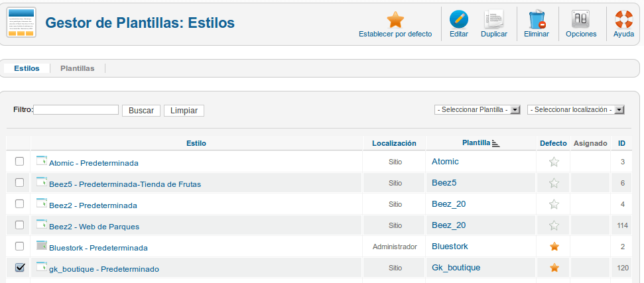644x283 pixels.
Task: Open the Beez5 - Predeterminada-Tienda de Frutas link
Action: pyautogui.click(x=125, y=184)
